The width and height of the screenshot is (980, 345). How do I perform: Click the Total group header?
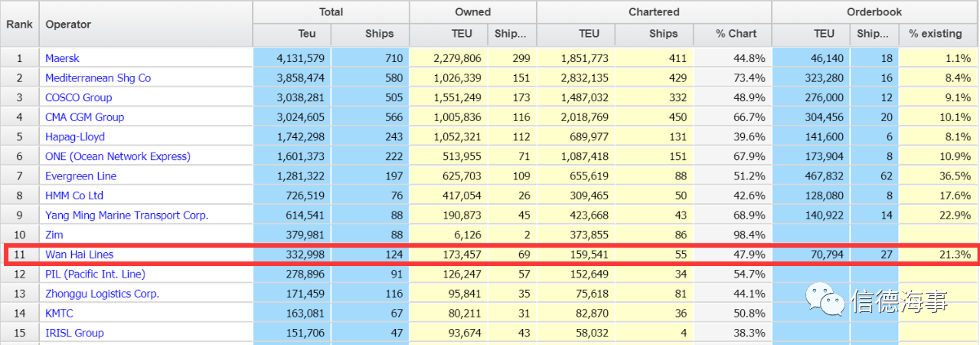click(x=331, y=12)
